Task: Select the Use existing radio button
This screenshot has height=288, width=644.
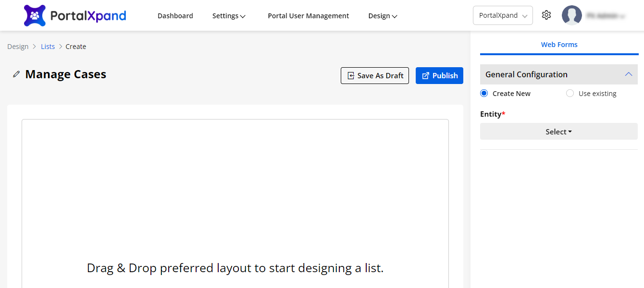Action: point(570,94)
